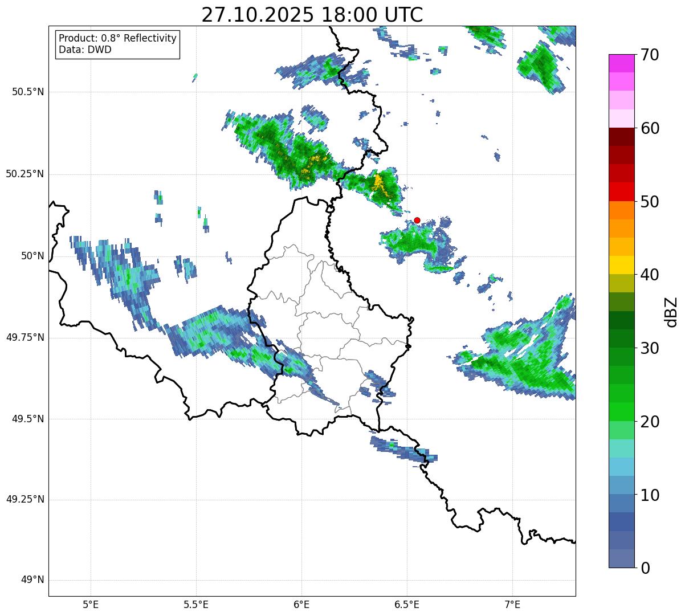Click the '50.25°N' latitude label
685x616 pixels.
(x=25, y=174)
